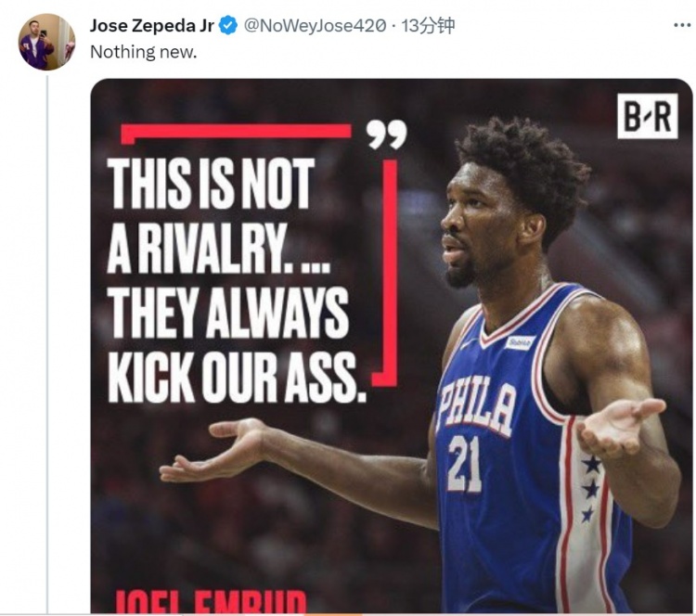Click the red horizontal bar above the quote
Image resolution: width=696 pixels, height=616 pixels.
point(236,132)
